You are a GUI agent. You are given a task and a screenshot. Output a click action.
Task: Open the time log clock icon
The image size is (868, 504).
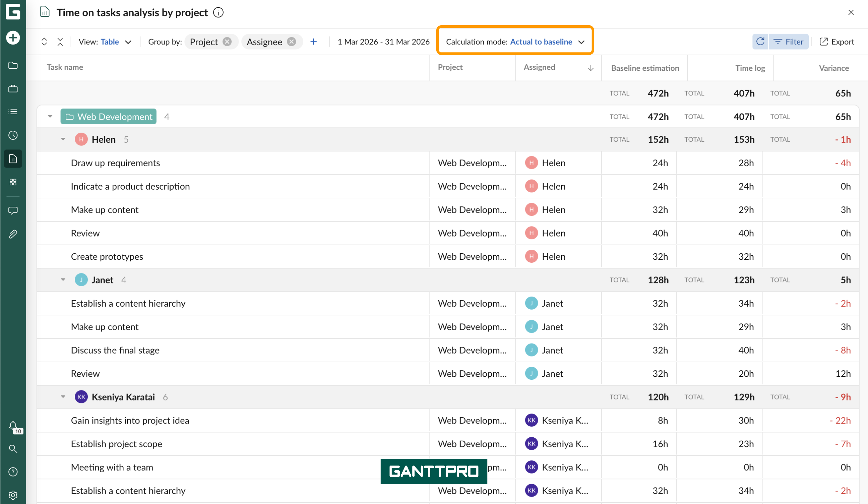pos(13,135)
